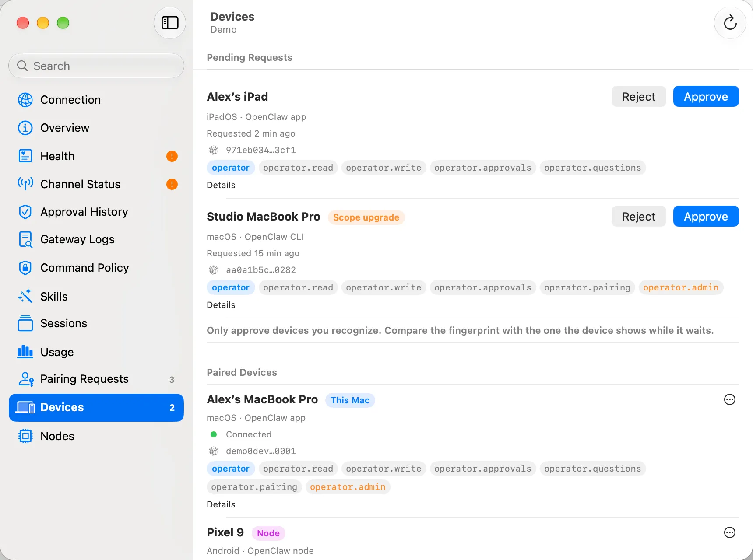753x560 pixels.
Task: Approve Alex's iPad request
Action: pyautogui.click(x=706, y=96)
